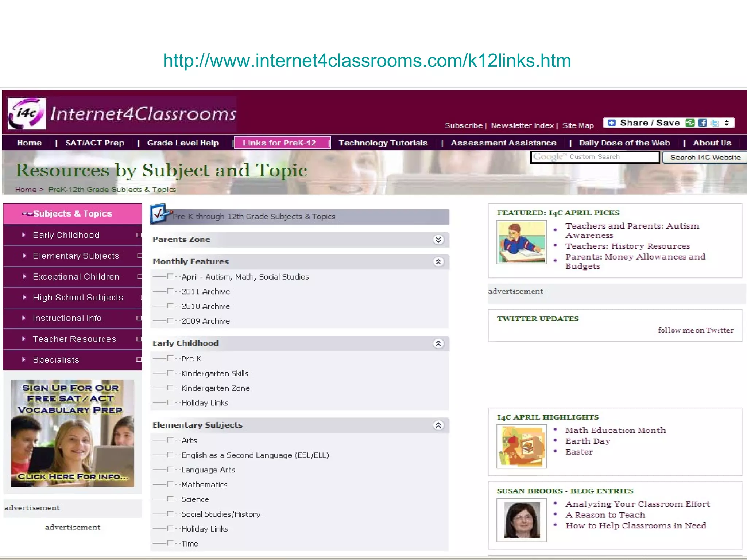Share page via Facebook icon
The width and height of the screenshot is (747, 560).
(x=702, y=123)
